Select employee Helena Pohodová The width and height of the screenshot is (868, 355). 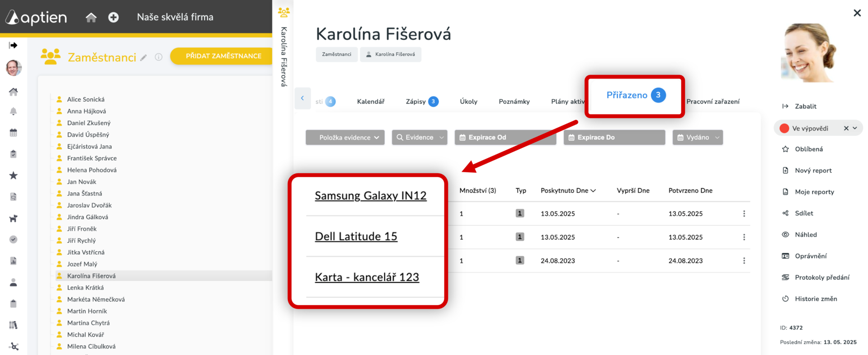click(92, 170)
